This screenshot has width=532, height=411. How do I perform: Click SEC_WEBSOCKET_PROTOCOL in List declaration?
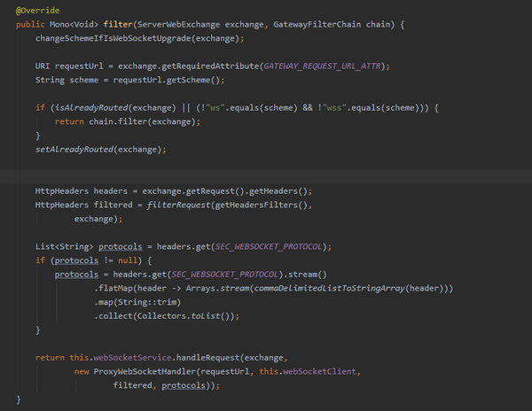[269, 246]
